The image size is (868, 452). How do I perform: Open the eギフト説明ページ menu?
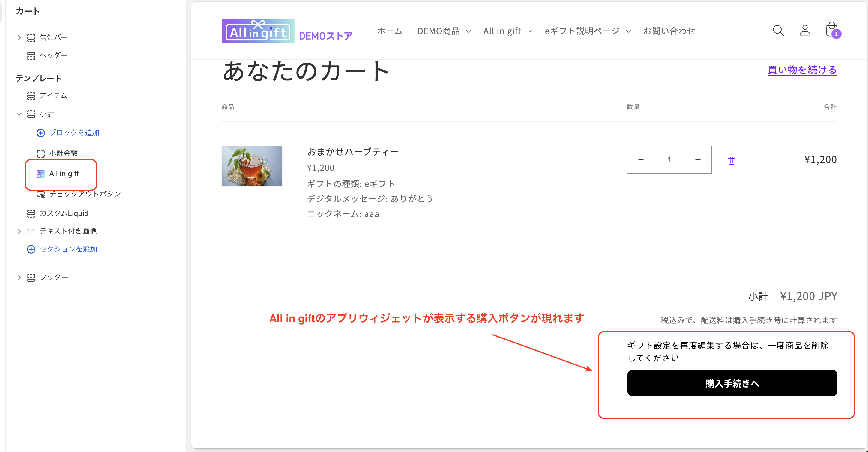587,31
